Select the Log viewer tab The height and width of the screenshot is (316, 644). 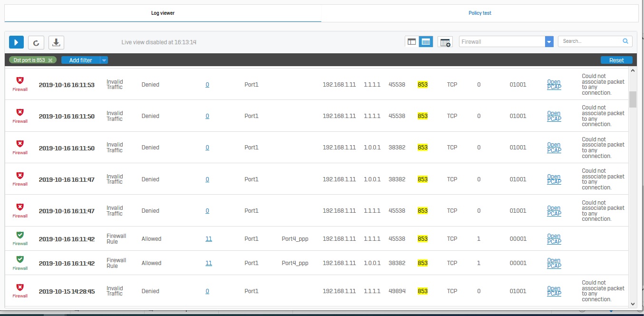pyautogui.click(x=163, y=13)
